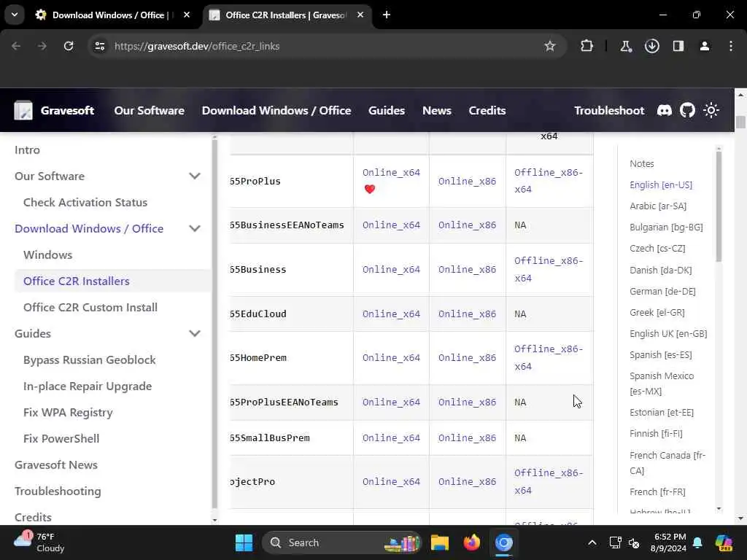Viewport: 747px width, 560px height.
Task: Open Gravesoft News in sidebar
Action: point(55,464)
